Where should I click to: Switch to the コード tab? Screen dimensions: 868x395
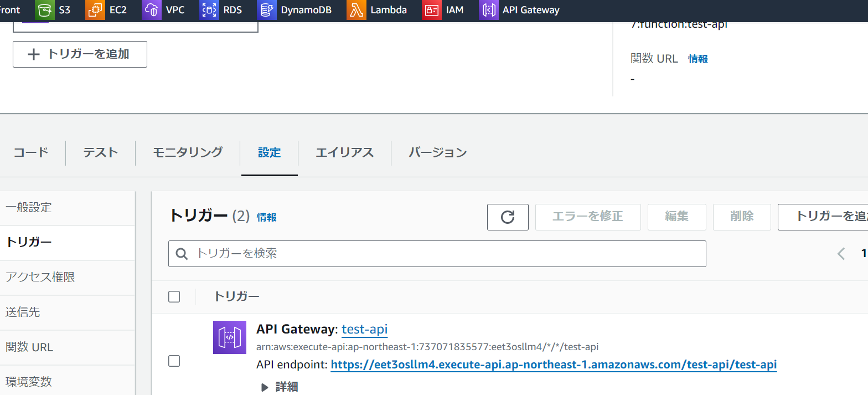(31, 152)
